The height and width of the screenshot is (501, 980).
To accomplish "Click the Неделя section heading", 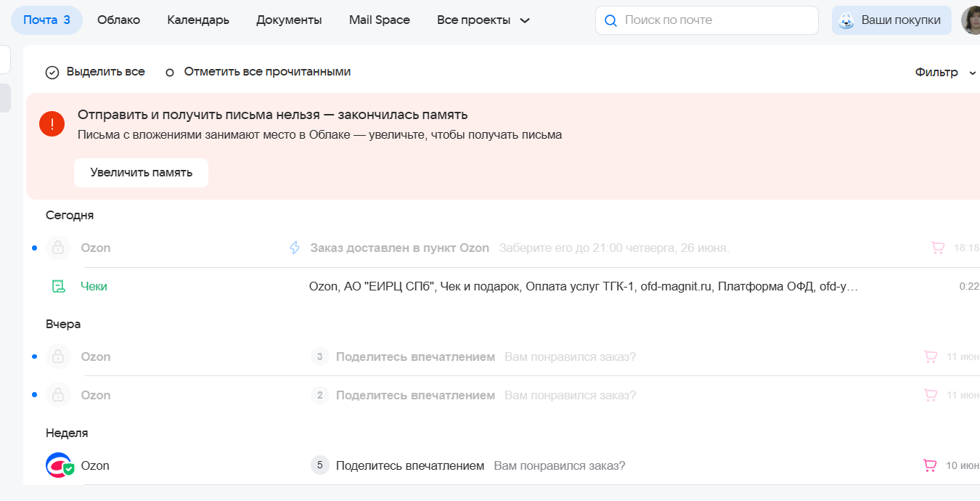I will click(x=67, y=433).
